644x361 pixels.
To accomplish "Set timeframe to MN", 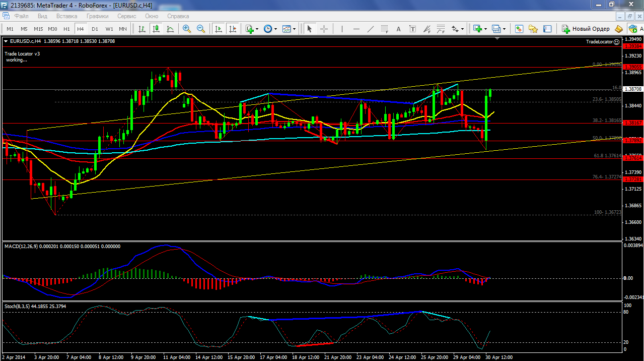I will (x=123, y=29).
